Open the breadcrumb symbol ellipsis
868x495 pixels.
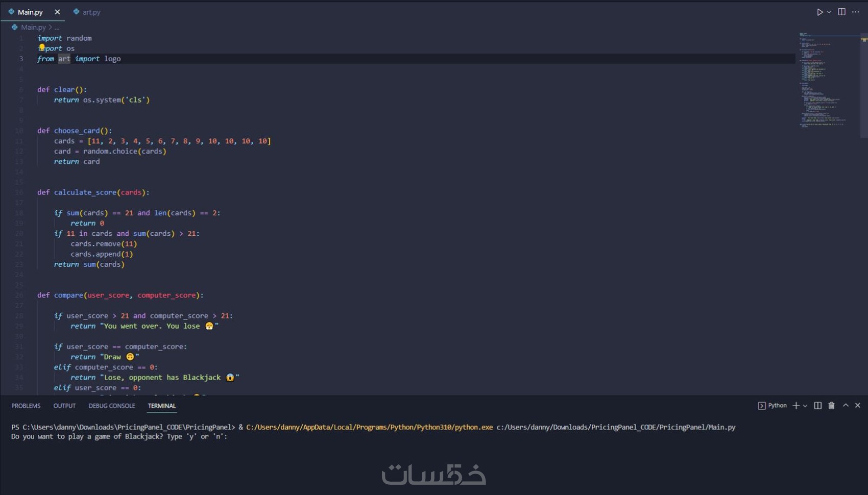tap(57, 27)
